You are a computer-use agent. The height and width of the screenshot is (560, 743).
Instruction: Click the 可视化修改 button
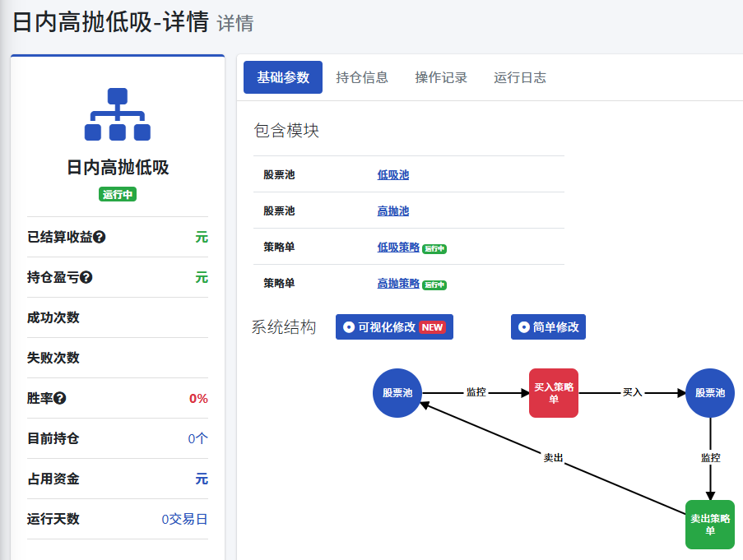[394, 327]
